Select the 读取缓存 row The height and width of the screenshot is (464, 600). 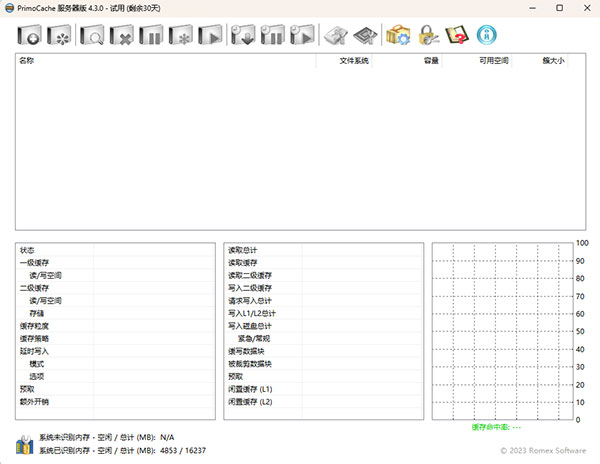[324, 263]
